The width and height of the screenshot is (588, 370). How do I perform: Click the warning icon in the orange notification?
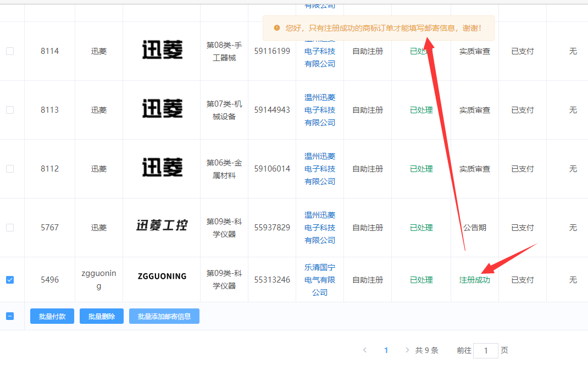pyautogui.click(x=276, y=28)
